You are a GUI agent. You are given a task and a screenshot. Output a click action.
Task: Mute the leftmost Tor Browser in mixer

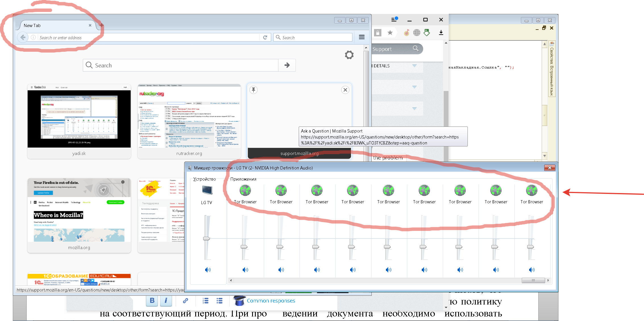click(245, 270)
